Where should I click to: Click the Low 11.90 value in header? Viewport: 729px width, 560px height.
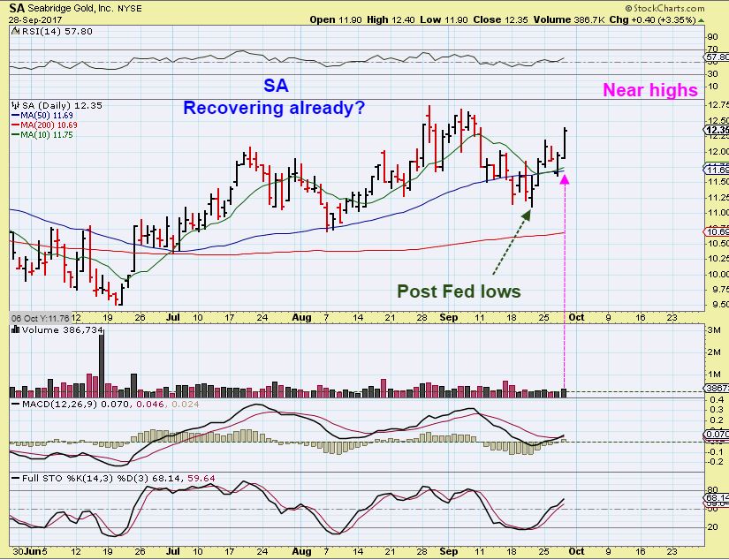click(x=444, y=19)
